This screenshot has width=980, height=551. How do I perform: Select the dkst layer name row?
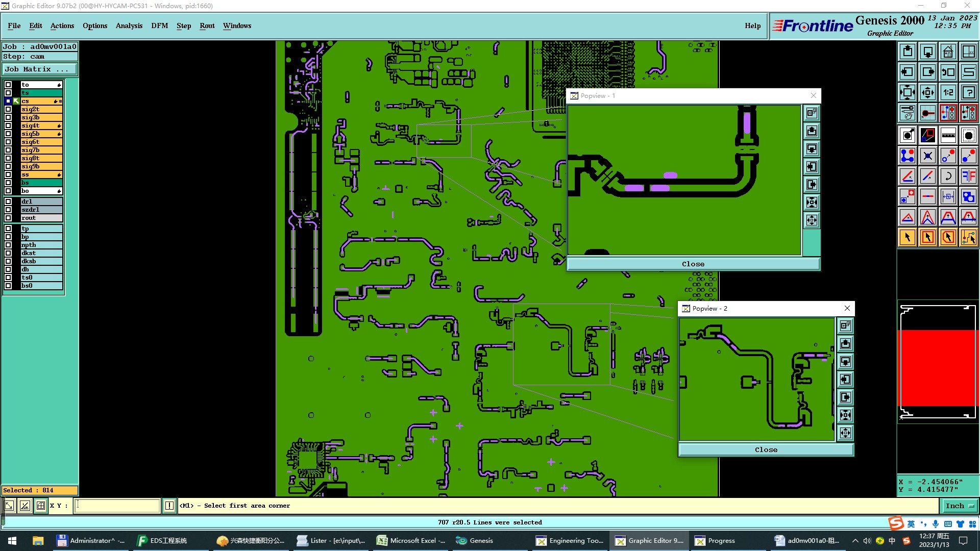tap(41, 253)
